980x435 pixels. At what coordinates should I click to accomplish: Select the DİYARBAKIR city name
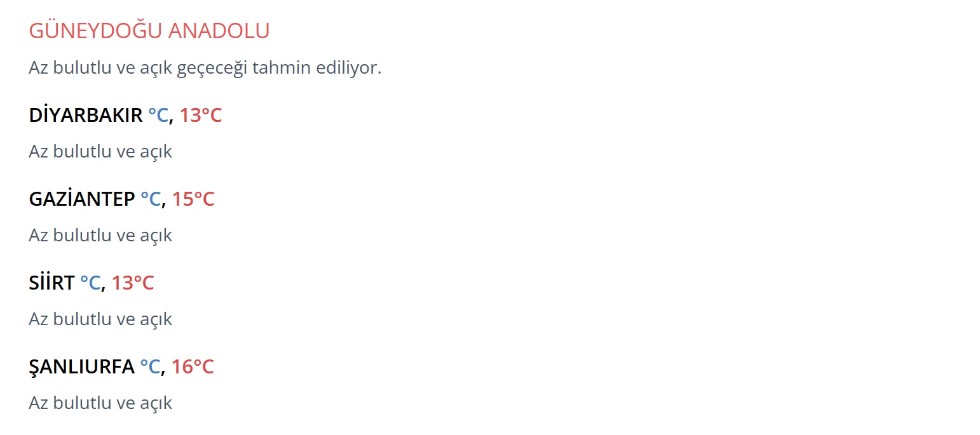(x=86, y=116)
